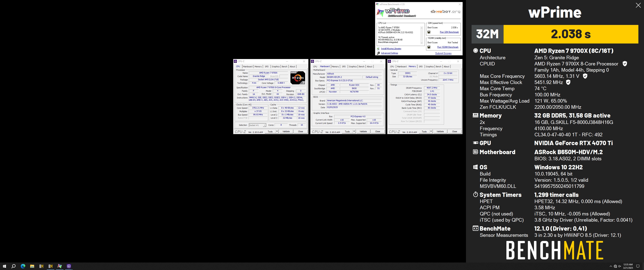
Task: Expand the Tools arrow in the Mainboard window
Action: click(354, 131)
